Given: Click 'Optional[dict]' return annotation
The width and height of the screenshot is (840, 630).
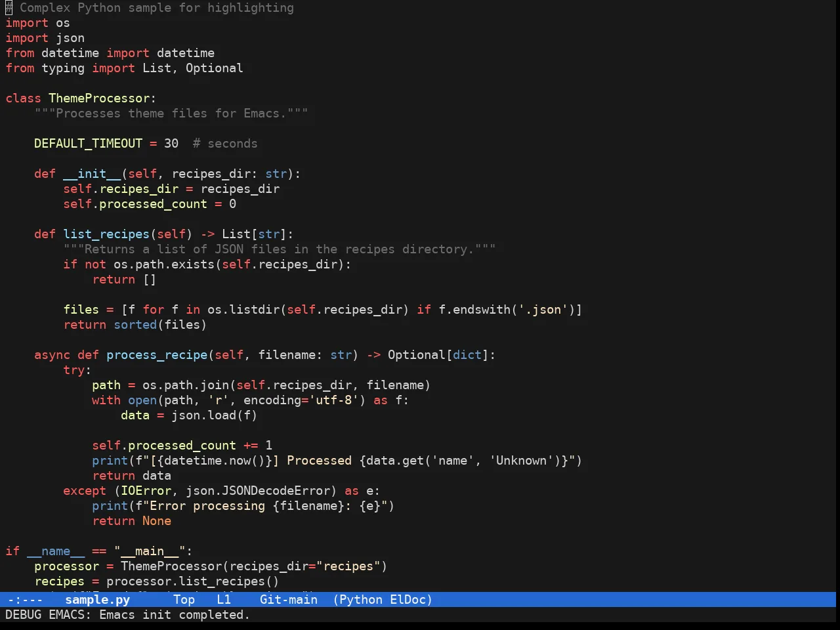Looking at the screenshot, I should tap(438, 355).
